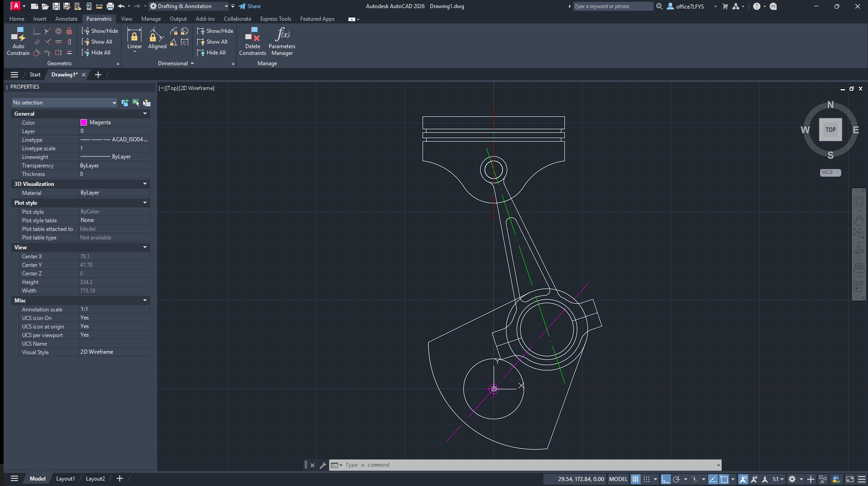Image resolution: width=868 pixels, height=486 pixels.
Task: Click the Undo arrow icon
Action: [x=121, y=6]
